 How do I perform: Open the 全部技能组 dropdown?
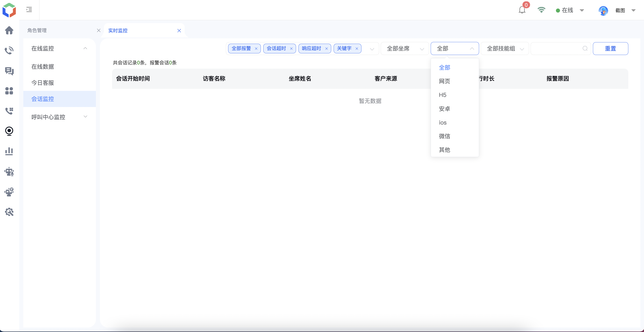click(x=505, y=48)
